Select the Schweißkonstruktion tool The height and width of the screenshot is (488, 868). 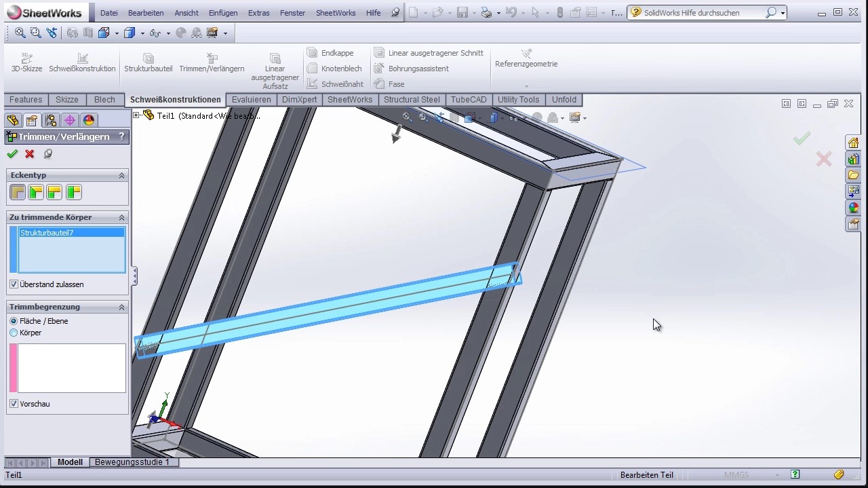pyautogui.click(x=82, y=58)
